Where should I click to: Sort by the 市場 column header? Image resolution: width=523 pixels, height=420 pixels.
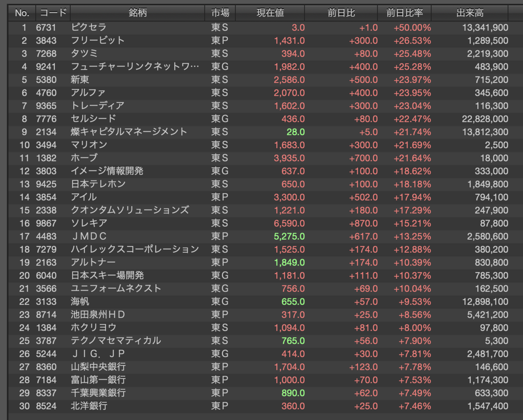pyautogui.click(x=220, y=13)
